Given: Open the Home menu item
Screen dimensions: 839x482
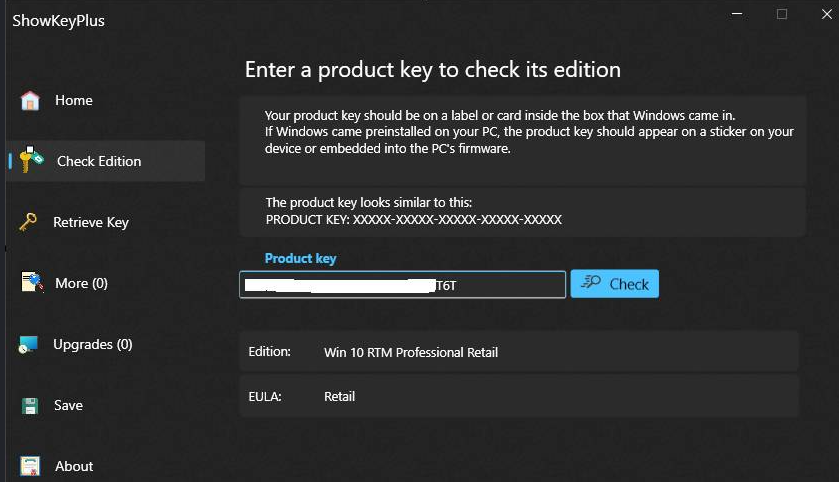Looking at the screenshot, I should [x=74, y=100].
